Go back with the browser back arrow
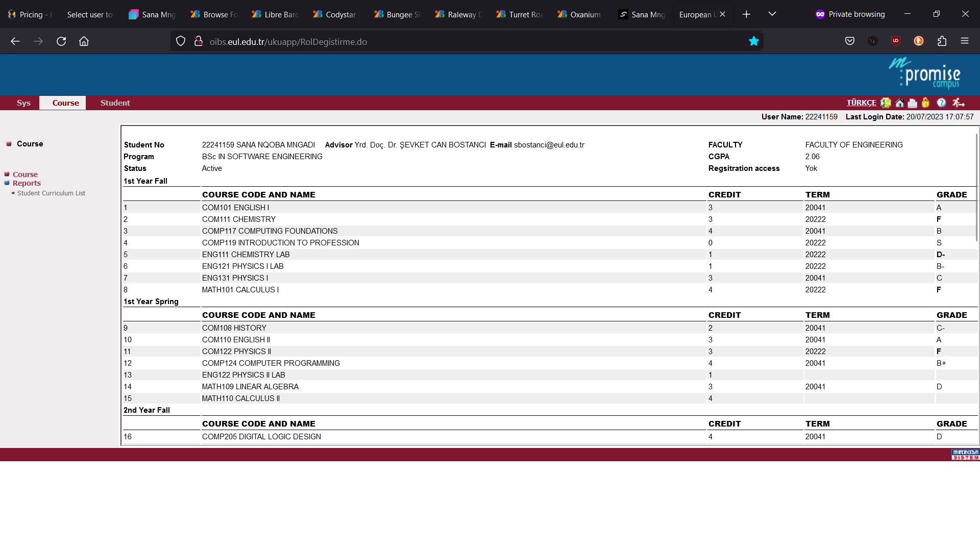 coord(15,41)
